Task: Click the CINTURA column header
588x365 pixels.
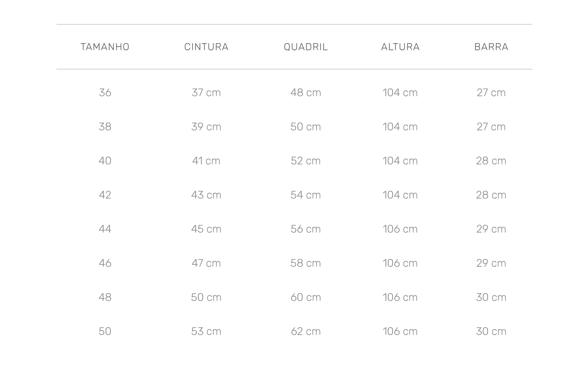Action: (206, 47)
